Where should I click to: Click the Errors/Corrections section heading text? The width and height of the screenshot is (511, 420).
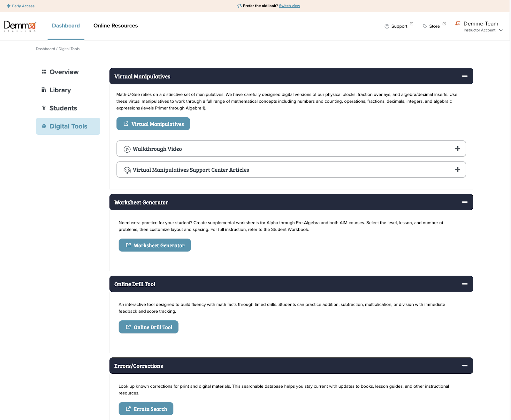[x=139, y=366]
